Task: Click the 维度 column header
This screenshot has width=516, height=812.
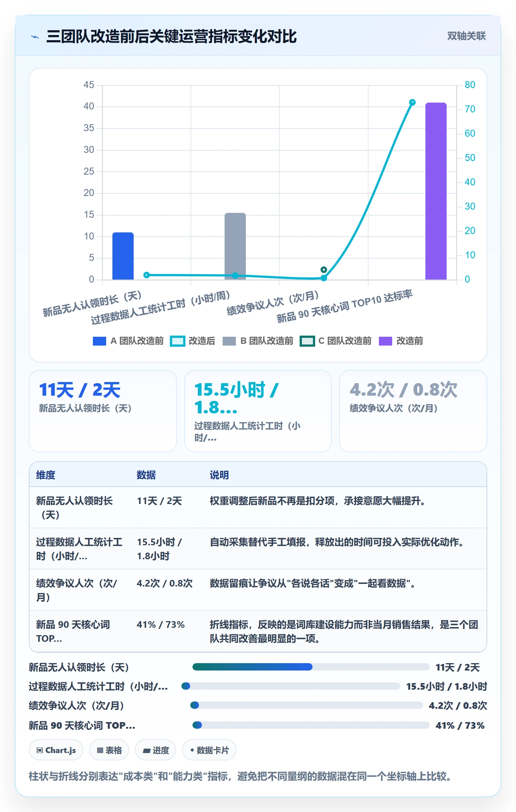Action: pos(46,475)
